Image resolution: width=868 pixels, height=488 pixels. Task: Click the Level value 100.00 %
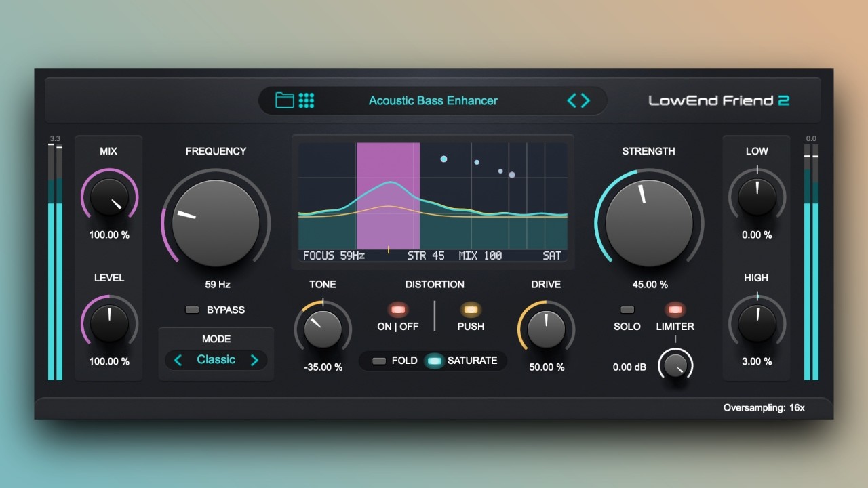coord(109,361)
